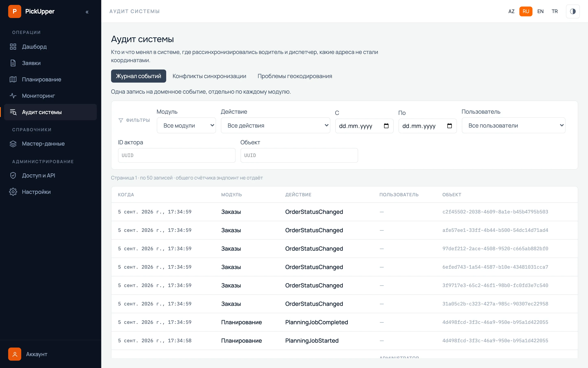Screen dimensions: 588x368
Task: Click the PlanningJobCompleted action cell
Action: 317,322
